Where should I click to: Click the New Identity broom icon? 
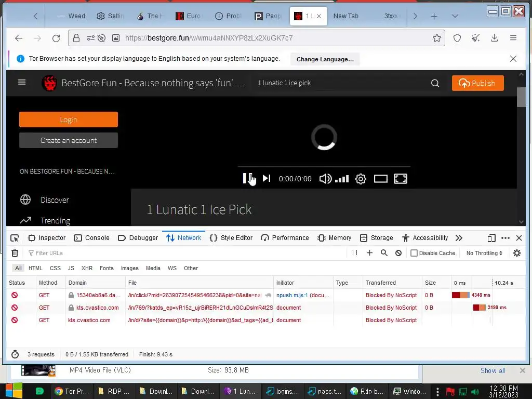476,38
